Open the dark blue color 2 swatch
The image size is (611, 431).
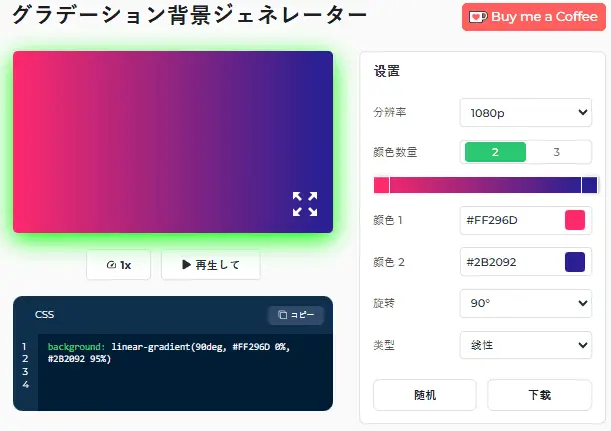click(575, 262)
